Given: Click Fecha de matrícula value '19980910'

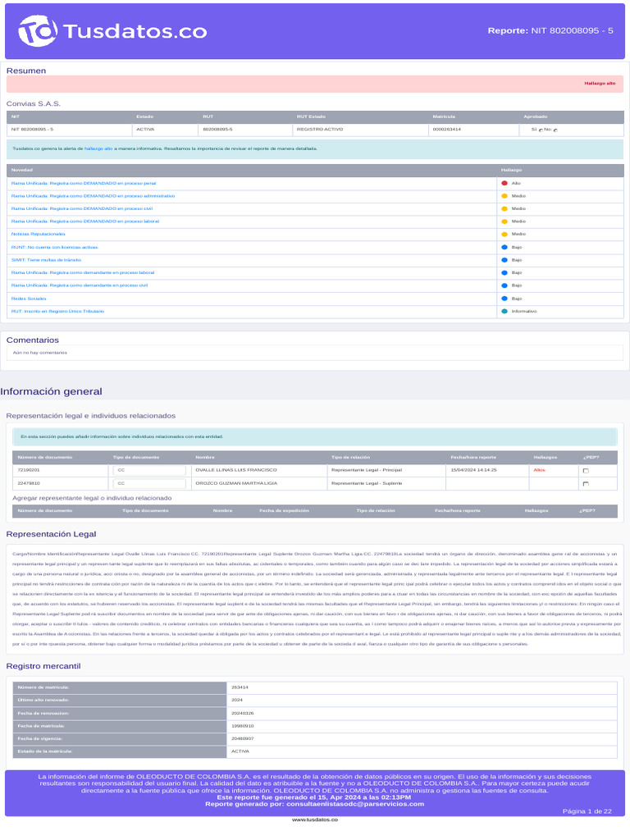Looking at the screenshot, I should [243, 726].
